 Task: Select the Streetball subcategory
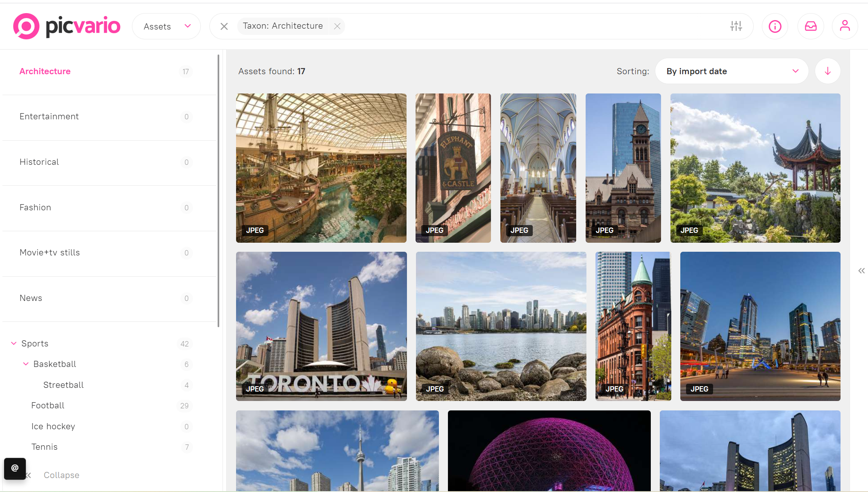point(64,385)
